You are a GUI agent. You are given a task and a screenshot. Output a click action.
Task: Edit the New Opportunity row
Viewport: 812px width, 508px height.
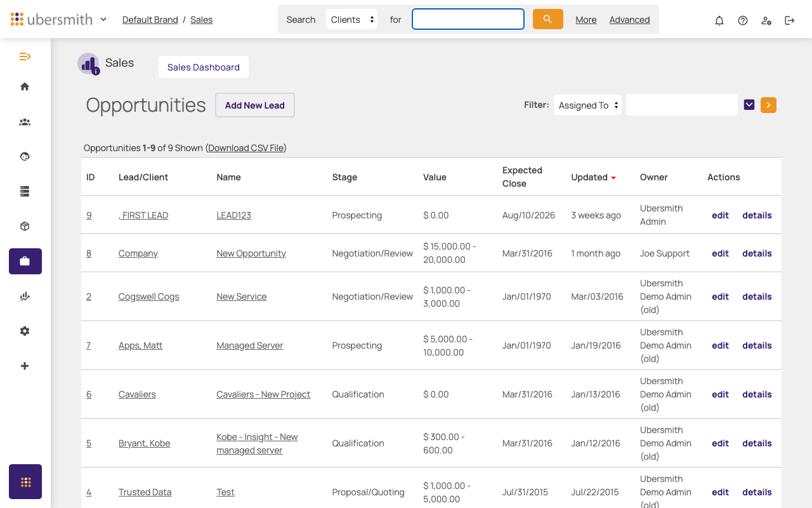pos(720,253)
